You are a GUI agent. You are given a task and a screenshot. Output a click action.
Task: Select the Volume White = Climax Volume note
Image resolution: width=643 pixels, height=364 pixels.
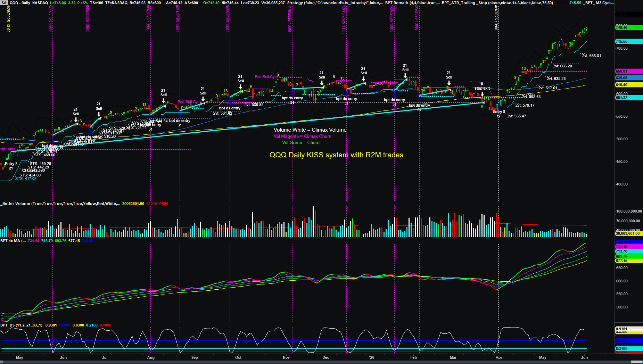coord(310,130)
